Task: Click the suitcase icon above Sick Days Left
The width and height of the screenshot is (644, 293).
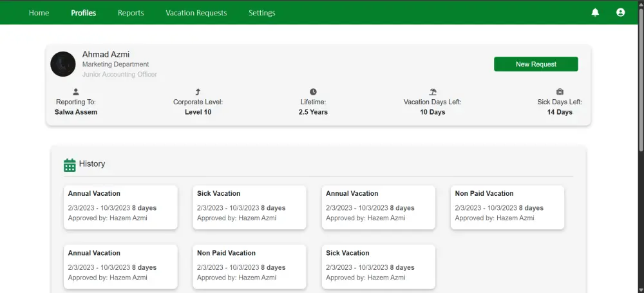Action: [x=560, y=92]
